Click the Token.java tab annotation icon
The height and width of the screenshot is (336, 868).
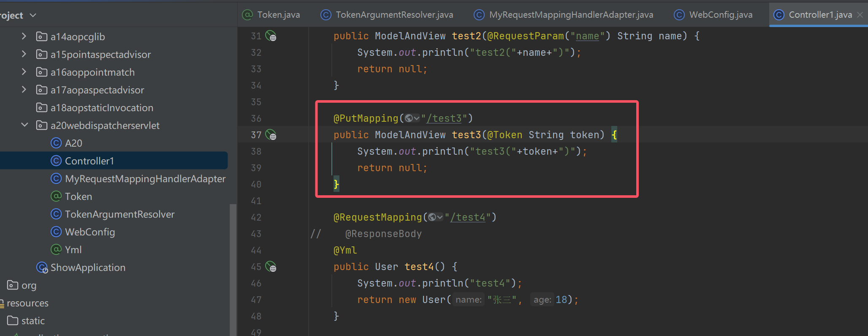tap(247, 15)
